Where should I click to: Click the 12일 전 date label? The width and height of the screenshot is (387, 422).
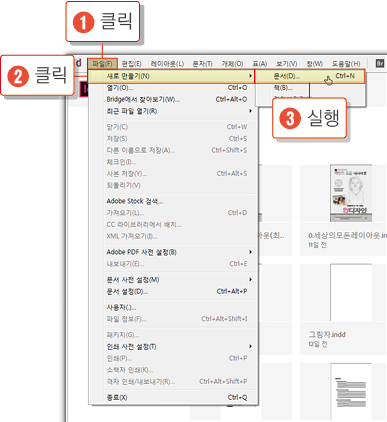pyautogui.click(x=317, y=344)
